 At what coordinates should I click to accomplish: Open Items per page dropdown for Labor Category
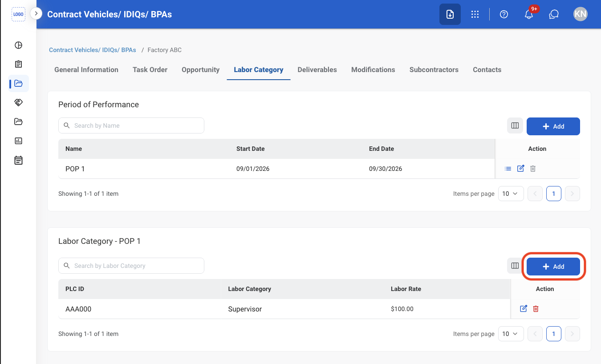[x=511, y=334]
